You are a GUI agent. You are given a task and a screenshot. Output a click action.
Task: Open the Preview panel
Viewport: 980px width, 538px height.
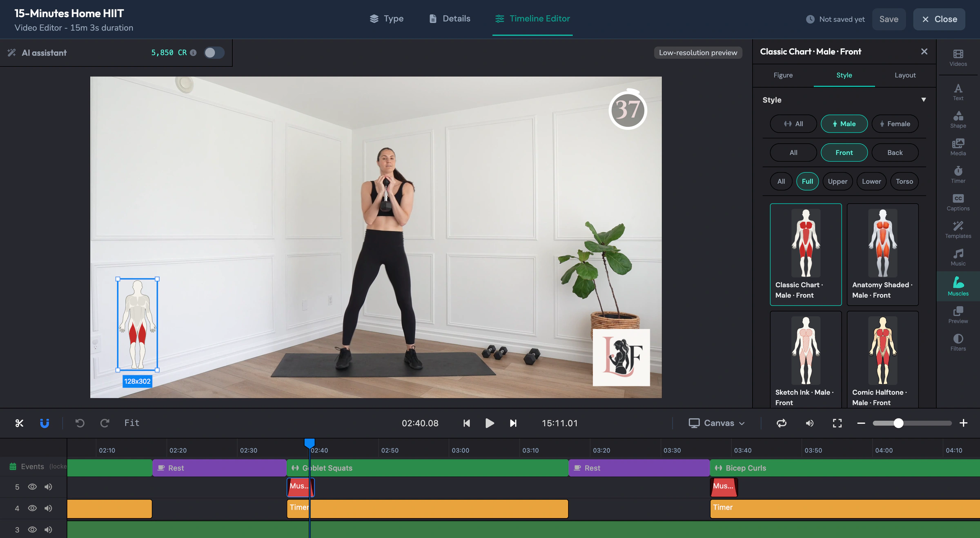[x=958, y=315]
